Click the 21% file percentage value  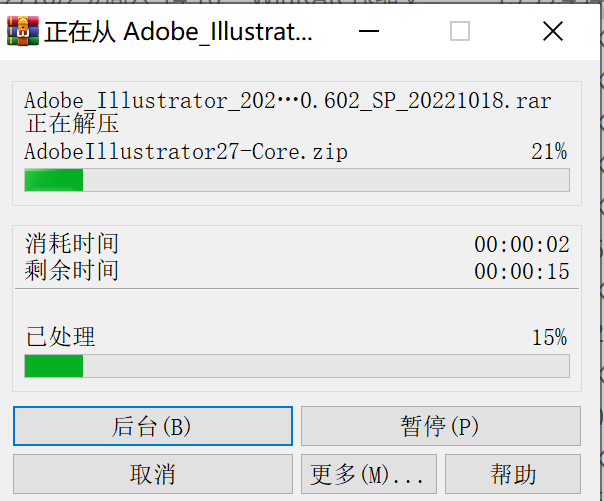coord(549,151)
